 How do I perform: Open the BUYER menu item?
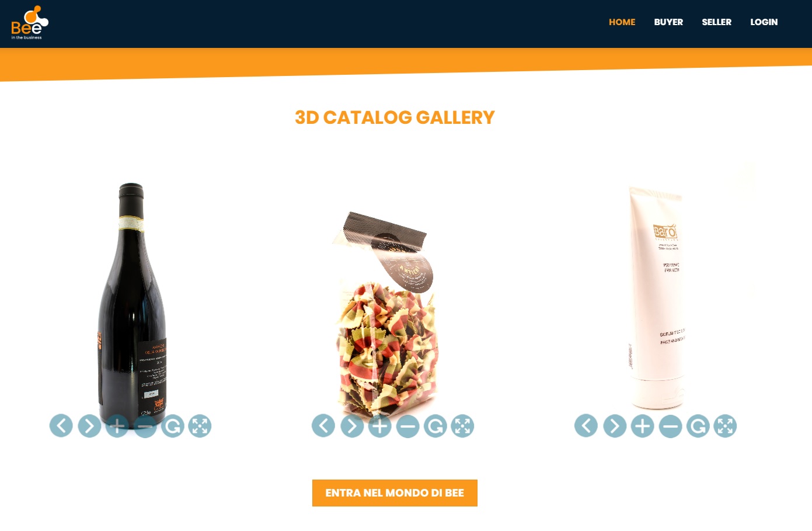point(668,22)
